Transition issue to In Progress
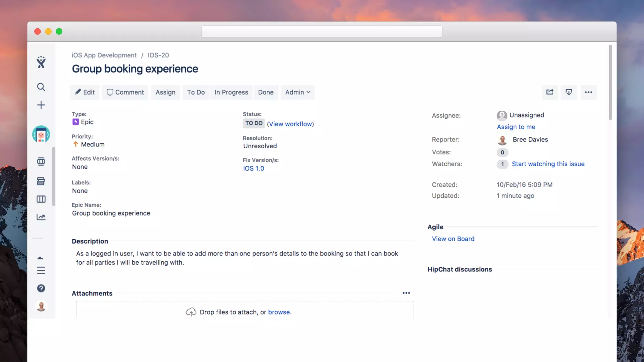Screen dimensions: 644x362 point(231,92)
